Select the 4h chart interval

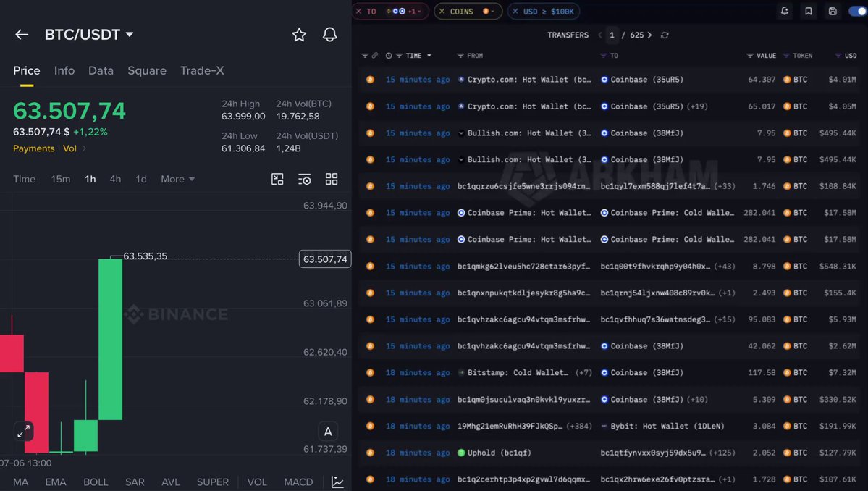point(115,180)
